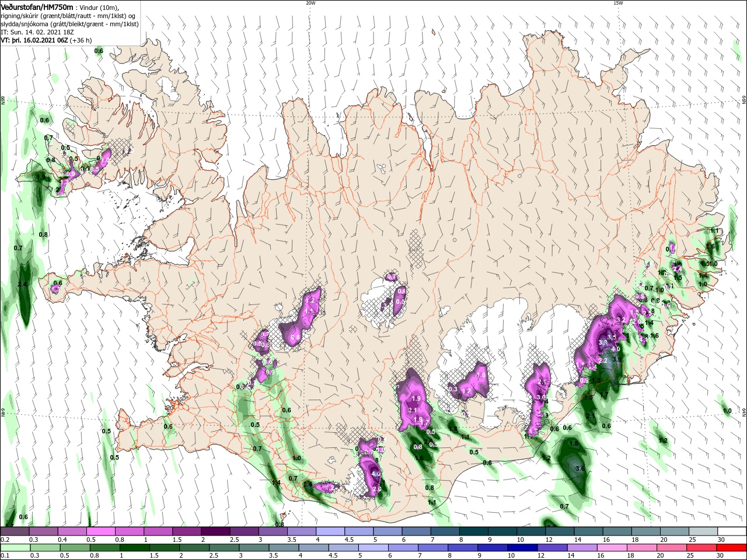Image resolution: width=747 pixels, height=560 pixels.
Task: Click the 3.6 rainfall value off the southeast coast
Action: click(x=580, y=468)
